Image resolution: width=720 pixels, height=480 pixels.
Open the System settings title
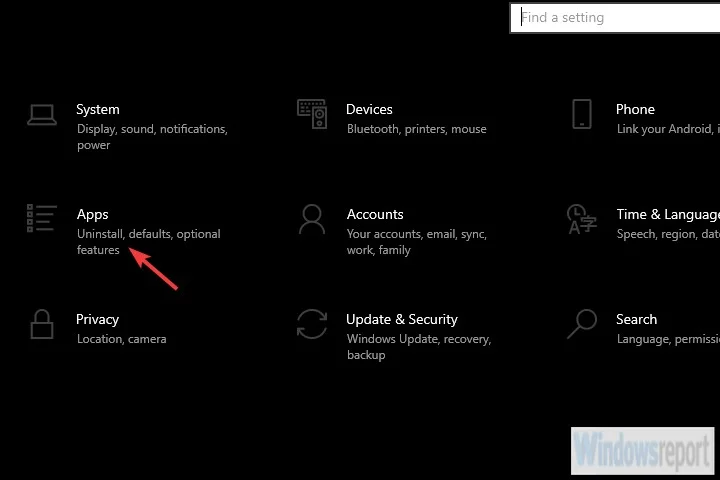pyautogui.click(x=98, y=109)
